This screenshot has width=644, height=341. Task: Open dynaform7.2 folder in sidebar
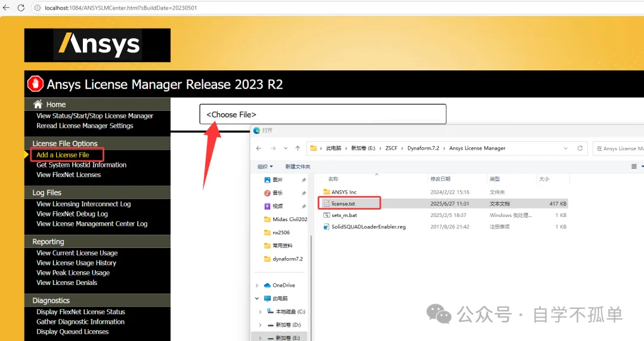coord(283,259)
